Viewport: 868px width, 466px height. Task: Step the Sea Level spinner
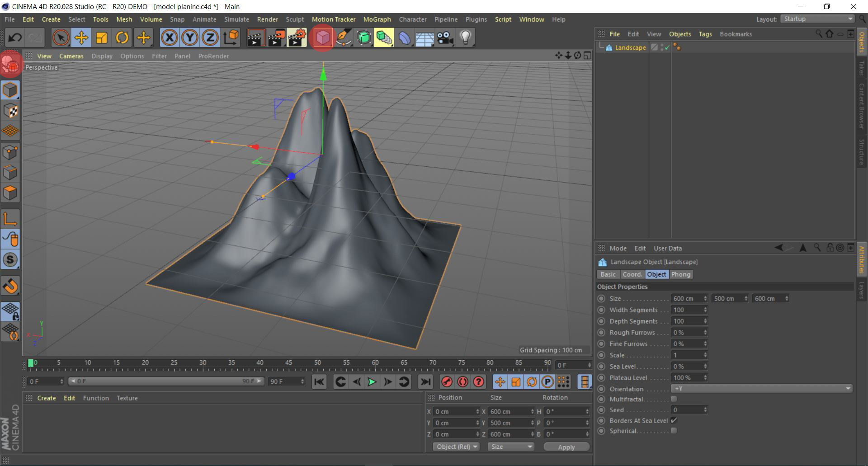point(705,366)
